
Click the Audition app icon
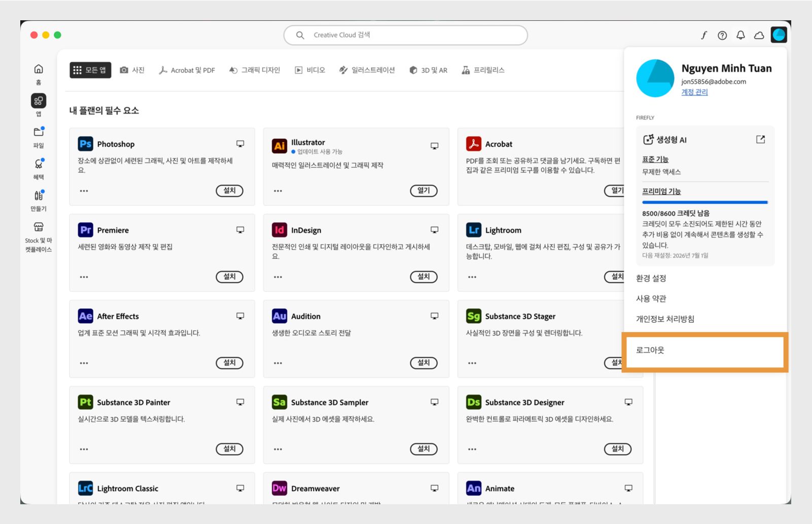pos(279,316)
